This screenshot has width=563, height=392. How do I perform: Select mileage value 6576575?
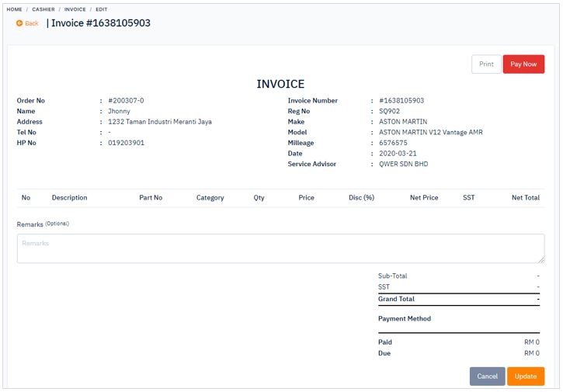pos(393,143)
